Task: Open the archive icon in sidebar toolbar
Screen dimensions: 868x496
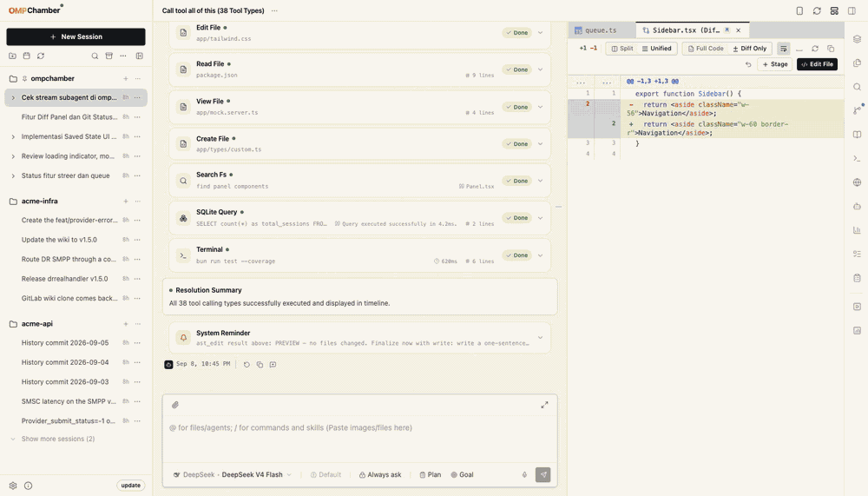Action: point(109,56)
